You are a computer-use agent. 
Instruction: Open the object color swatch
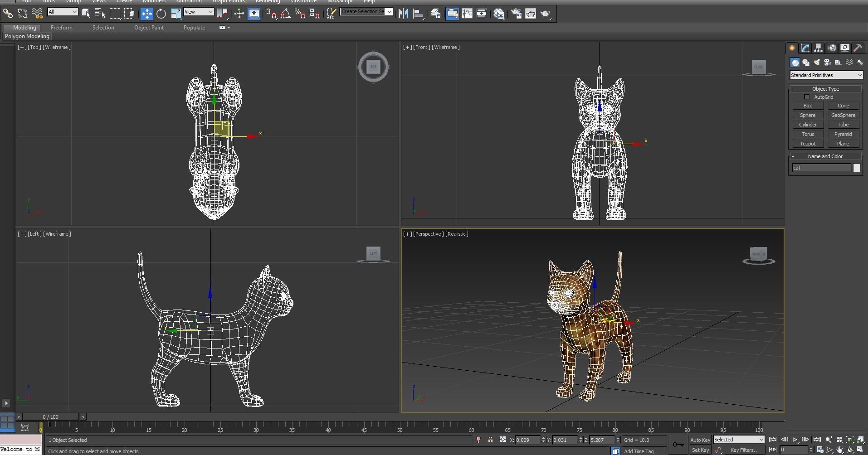pos(857,168)
